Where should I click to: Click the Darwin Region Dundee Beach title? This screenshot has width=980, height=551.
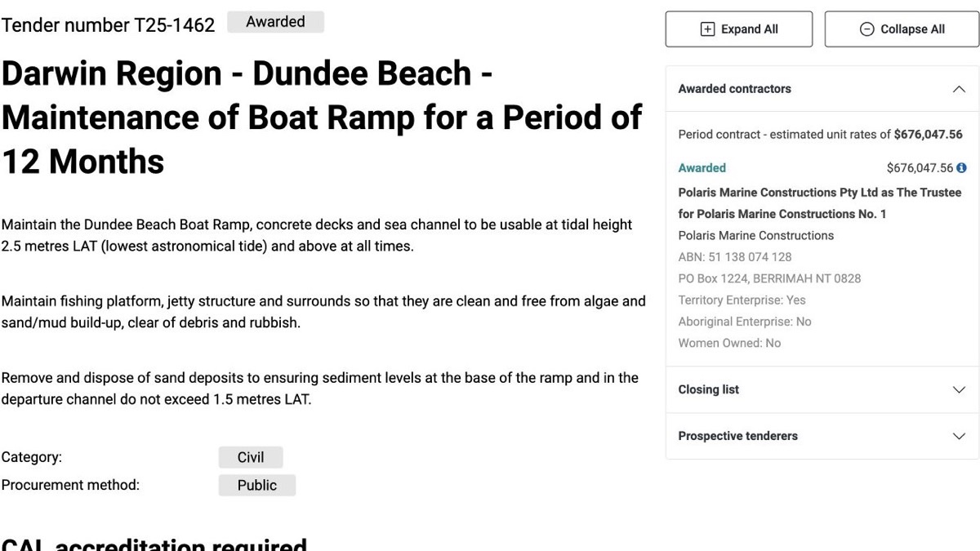pos(322,118)
